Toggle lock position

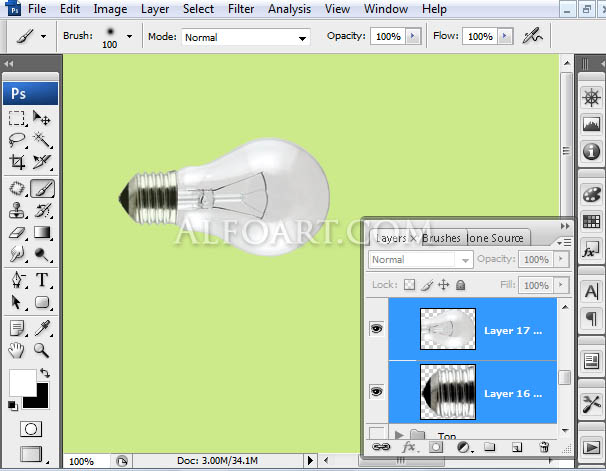444,285
